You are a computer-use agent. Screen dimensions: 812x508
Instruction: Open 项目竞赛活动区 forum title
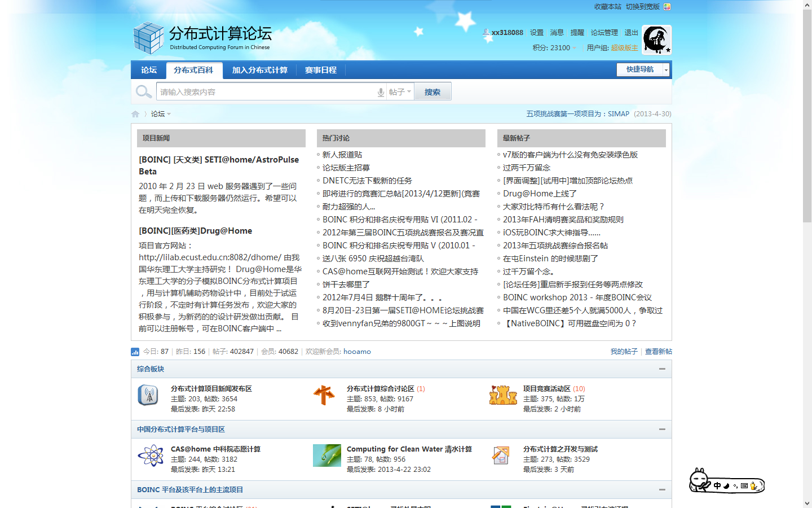tap(547, 389)
